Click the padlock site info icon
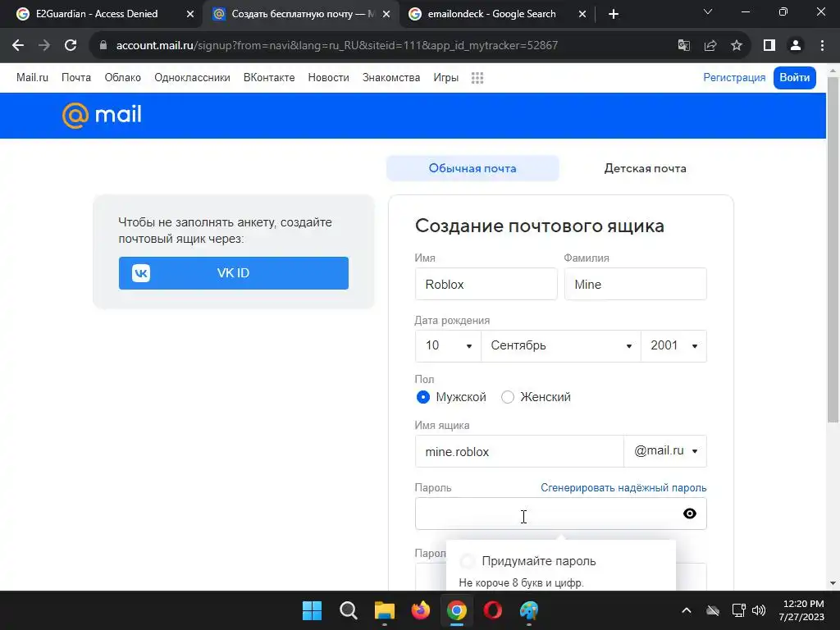Image resolution: width=840 pixels, height=630 pixels. 103,46
